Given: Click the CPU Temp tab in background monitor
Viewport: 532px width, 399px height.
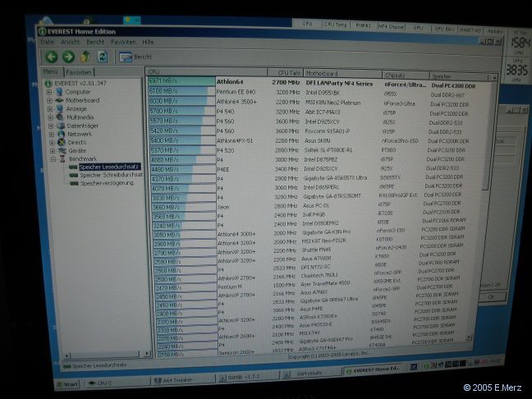Looking at the screenshot, I should click(336, 25).
